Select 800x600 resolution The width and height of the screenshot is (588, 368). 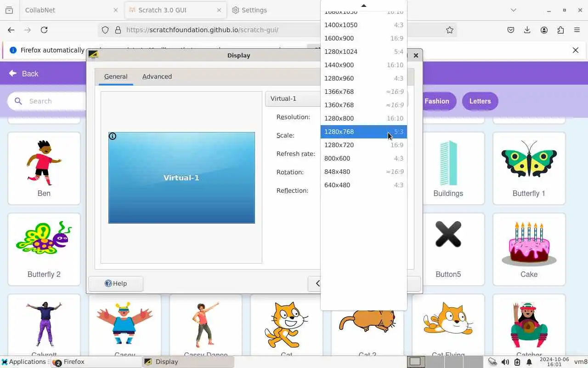pyautogui.click(x=363, y=158)
